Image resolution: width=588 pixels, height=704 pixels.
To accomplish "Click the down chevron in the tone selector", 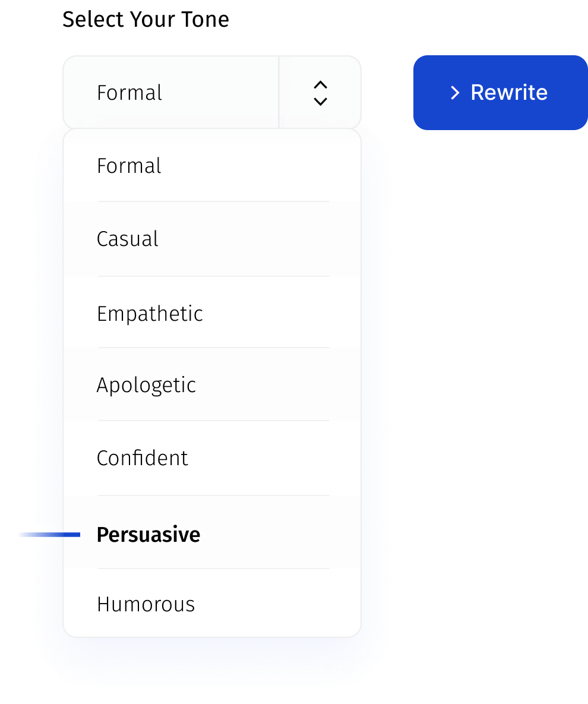I will [x=320, y=102].
